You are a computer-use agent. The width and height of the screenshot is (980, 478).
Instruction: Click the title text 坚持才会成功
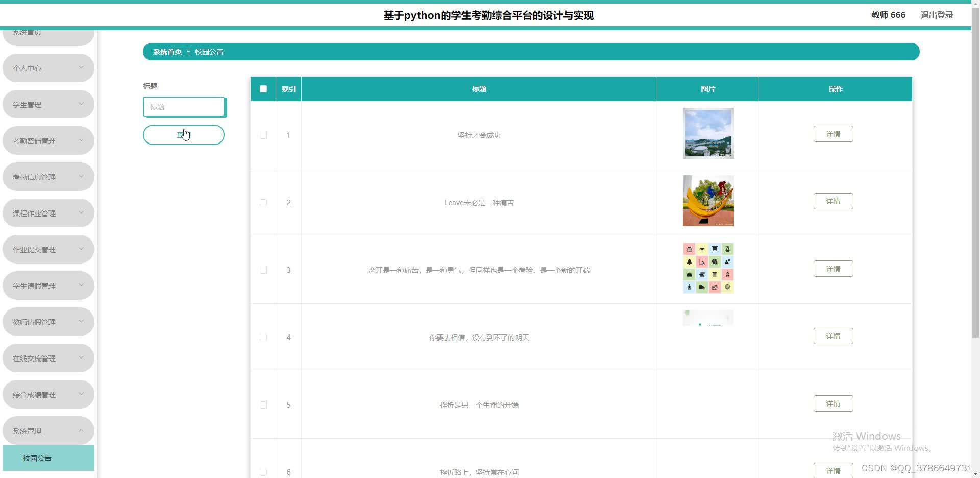click(x=479, y=135)
